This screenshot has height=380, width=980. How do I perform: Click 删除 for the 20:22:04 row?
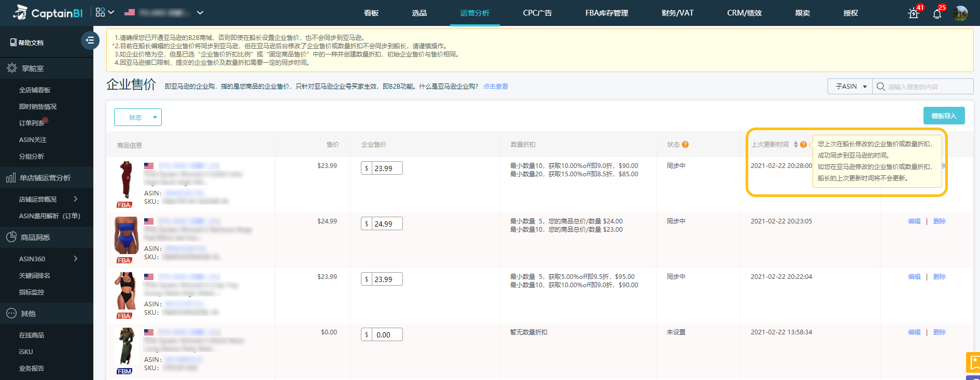(939, 277)
